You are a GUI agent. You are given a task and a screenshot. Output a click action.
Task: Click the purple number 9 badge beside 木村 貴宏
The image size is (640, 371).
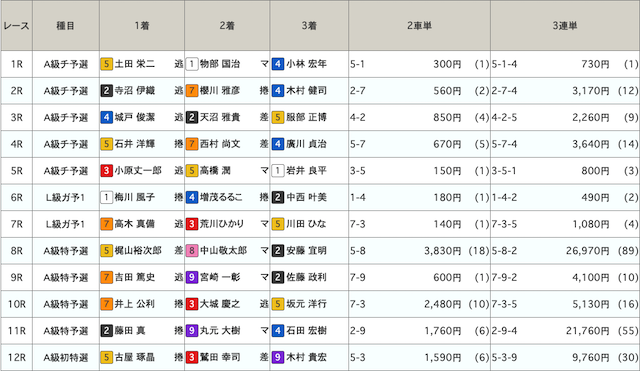tap(278, 358)
